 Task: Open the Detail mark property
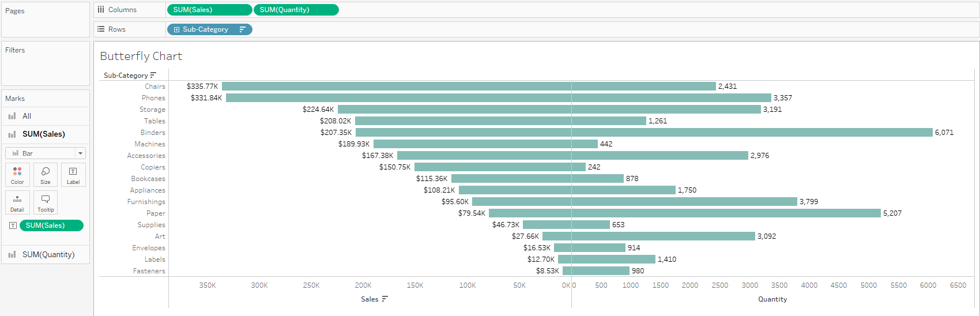point(17,202)
